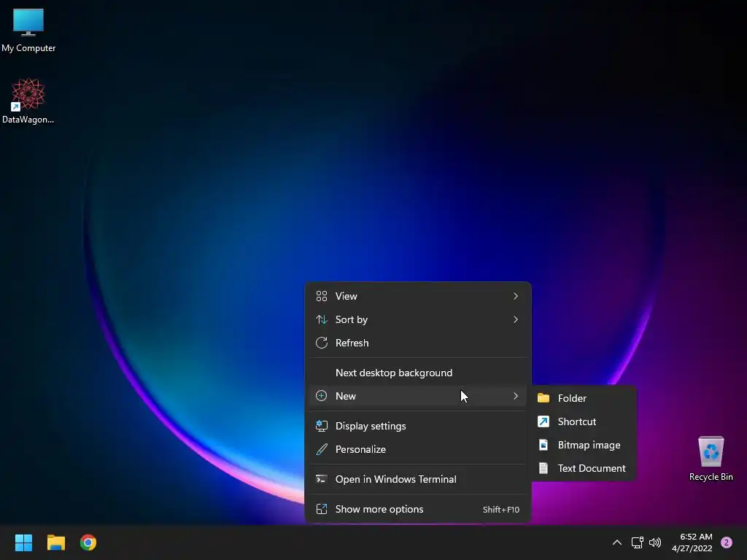The image size is (747, 560).
Task: Choose Refresh from the context menu
Action: [x=417, y=343]
